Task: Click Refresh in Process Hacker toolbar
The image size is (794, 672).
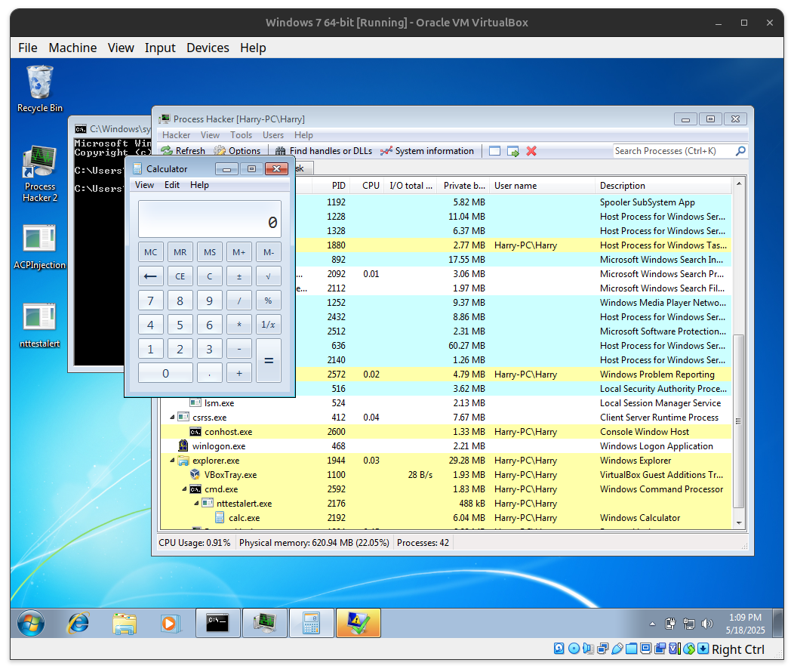Action: 183,151
